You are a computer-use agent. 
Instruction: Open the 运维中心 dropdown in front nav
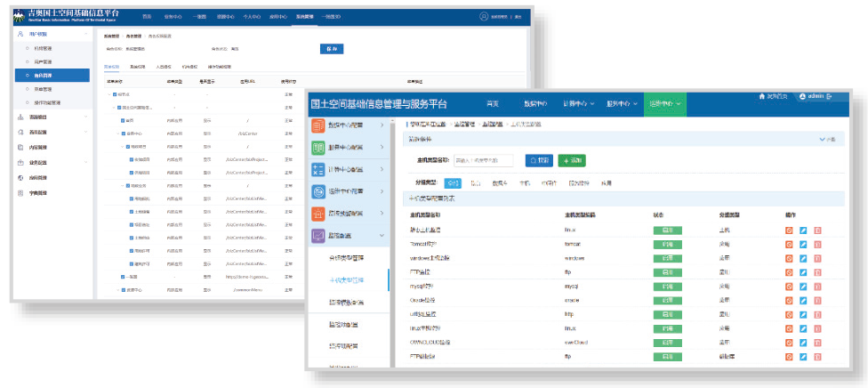[665, 103]
